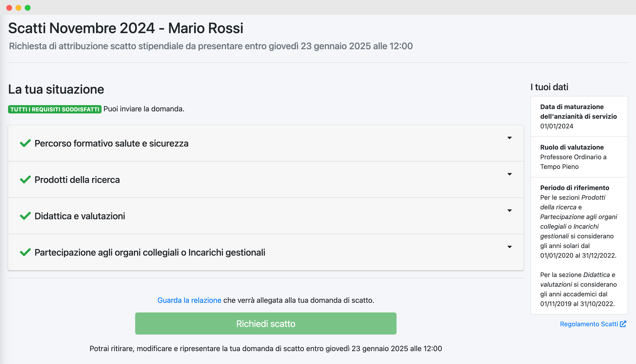
Task: Click the green checkmark beside Percorso formativo
Action: [25, 143]
